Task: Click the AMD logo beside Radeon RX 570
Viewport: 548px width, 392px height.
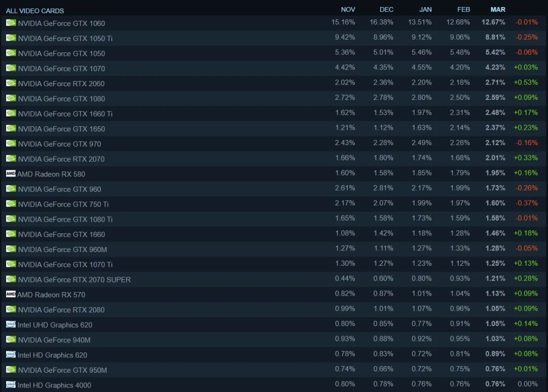Action: pyautogui.click(x=11, y=294)
